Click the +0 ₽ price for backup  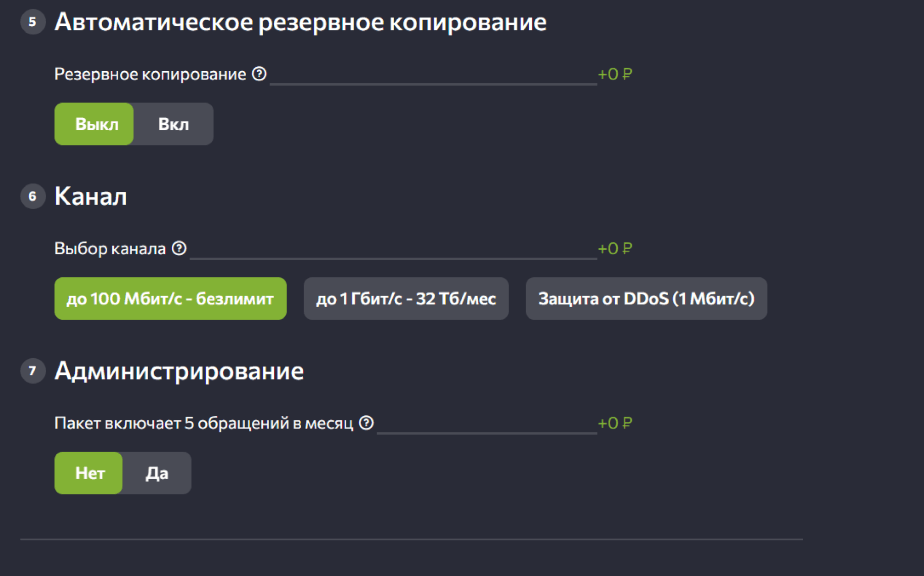click(x=615, y=74)
